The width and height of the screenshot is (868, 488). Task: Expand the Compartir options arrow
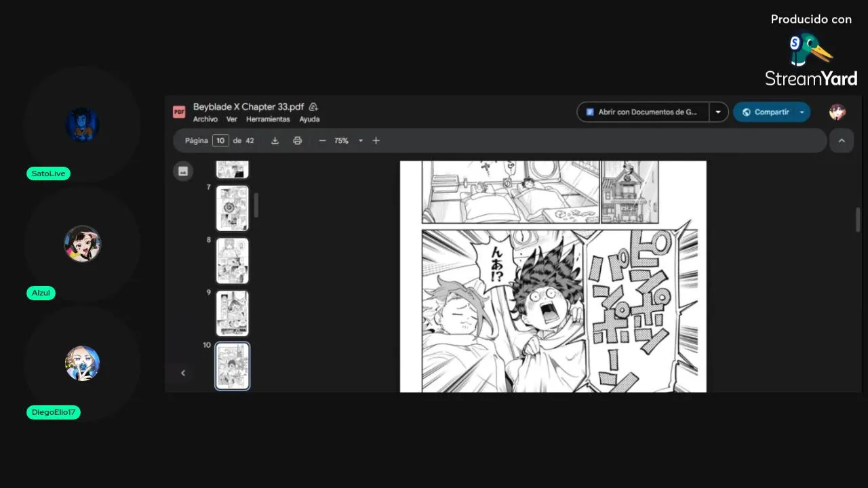coord(802,112)
